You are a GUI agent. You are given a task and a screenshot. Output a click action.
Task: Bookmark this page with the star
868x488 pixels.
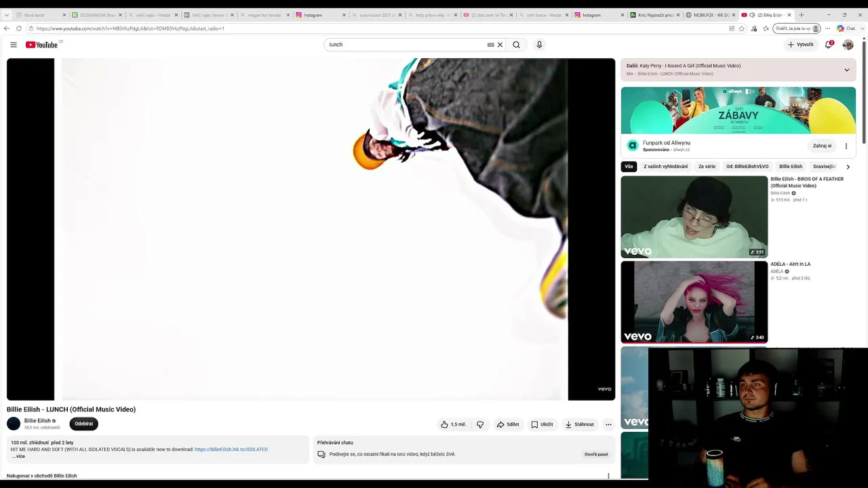[741, 28]
